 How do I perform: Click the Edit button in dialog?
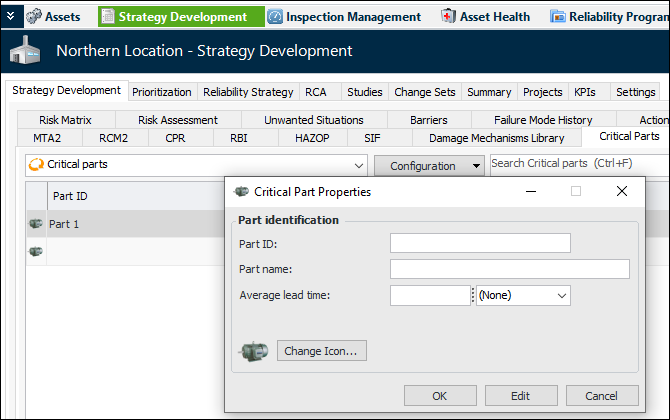(521, 396)
